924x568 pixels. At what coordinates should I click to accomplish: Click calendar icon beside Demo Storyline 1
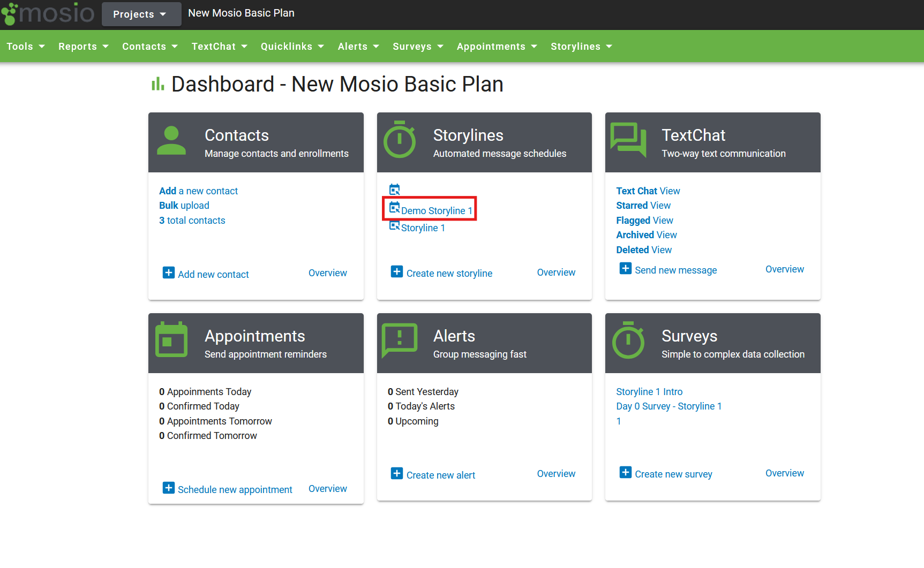(x=395, y=208)
